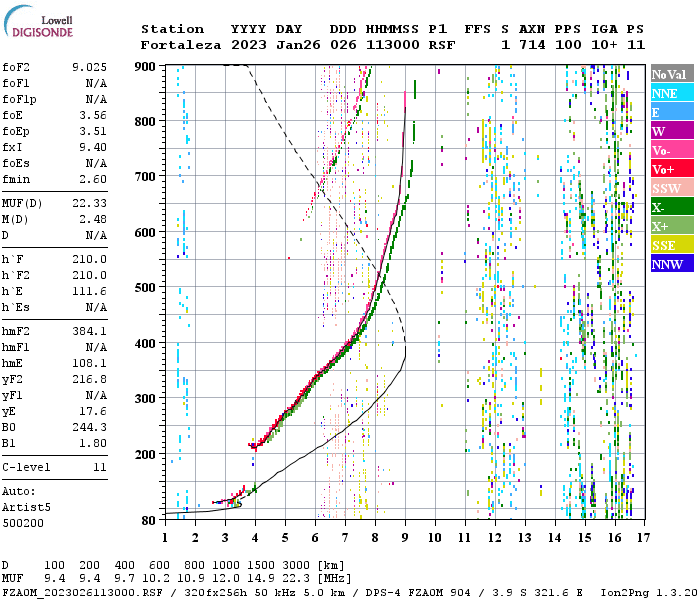
Task: Click the foF2 value 9.025
Action: (89, 67)
